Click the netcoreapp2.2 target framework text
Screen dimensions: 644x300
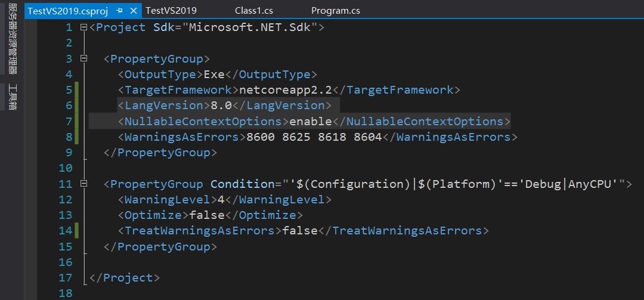286,90
